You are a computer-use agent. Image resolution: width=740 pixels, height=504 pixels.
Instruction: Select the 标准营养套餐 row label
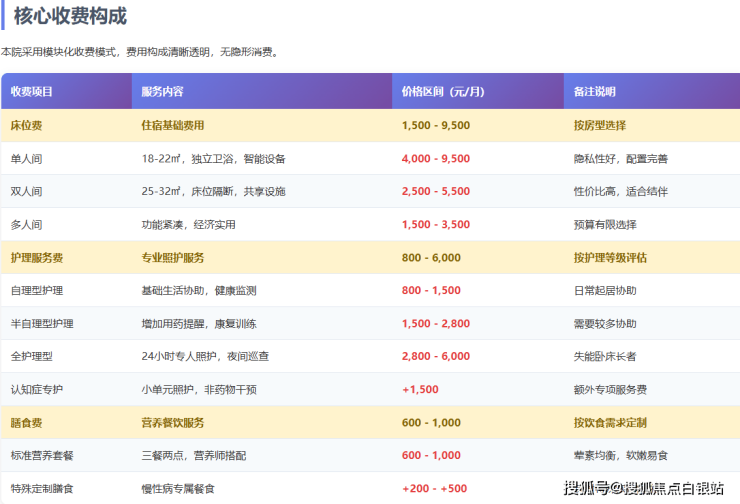(42, 456)
